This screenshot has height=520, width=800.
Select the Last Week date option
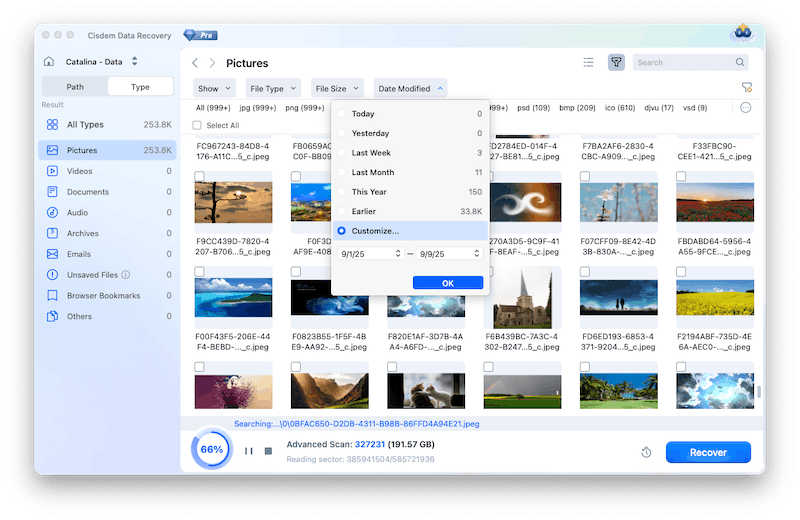[410, 153]
